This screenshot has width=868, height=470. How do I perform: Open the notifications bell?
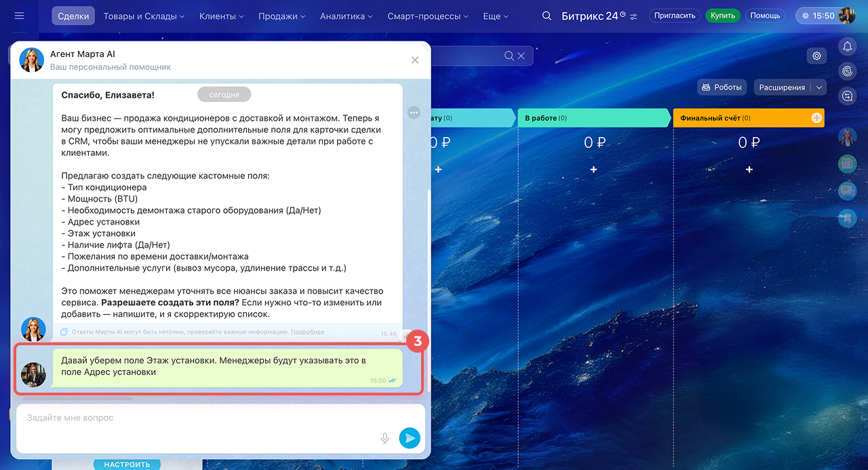coord(847,46)
